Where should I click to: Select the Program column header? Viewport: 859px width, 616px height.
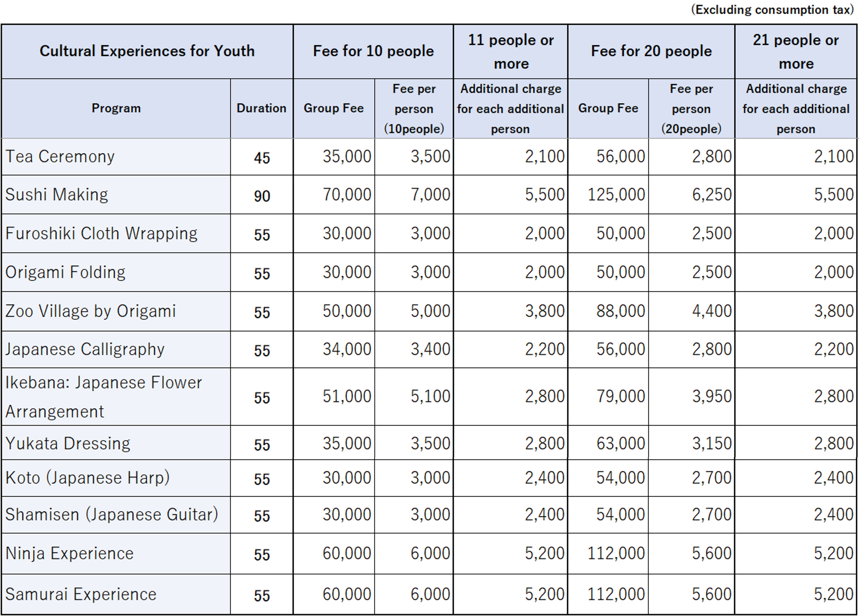pyautogui.click(x=116, y=108)
